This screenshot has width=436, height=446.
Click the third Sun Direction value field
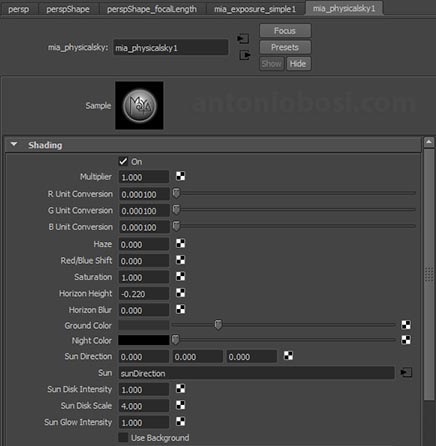[252, 356]
